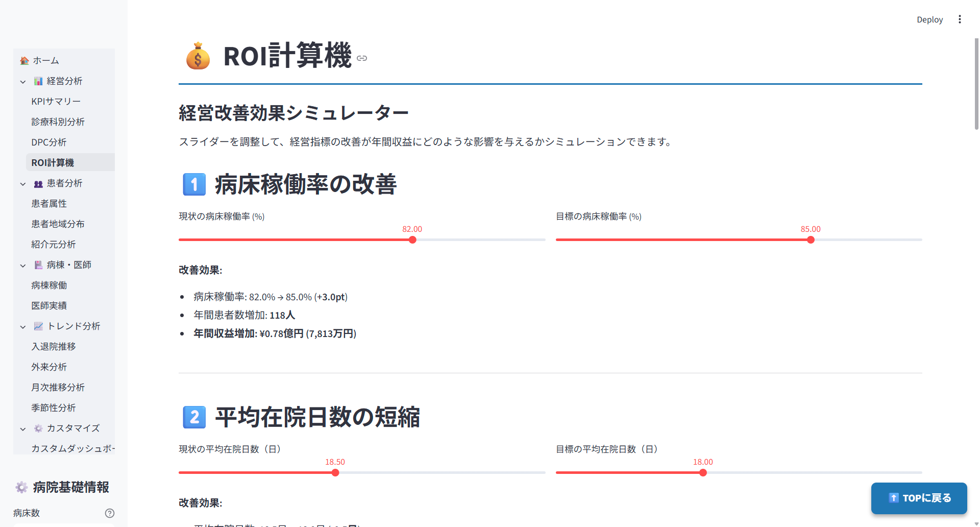Collapse the 経営分析 section
980x527 pixels.
click(x=22, y=81)
